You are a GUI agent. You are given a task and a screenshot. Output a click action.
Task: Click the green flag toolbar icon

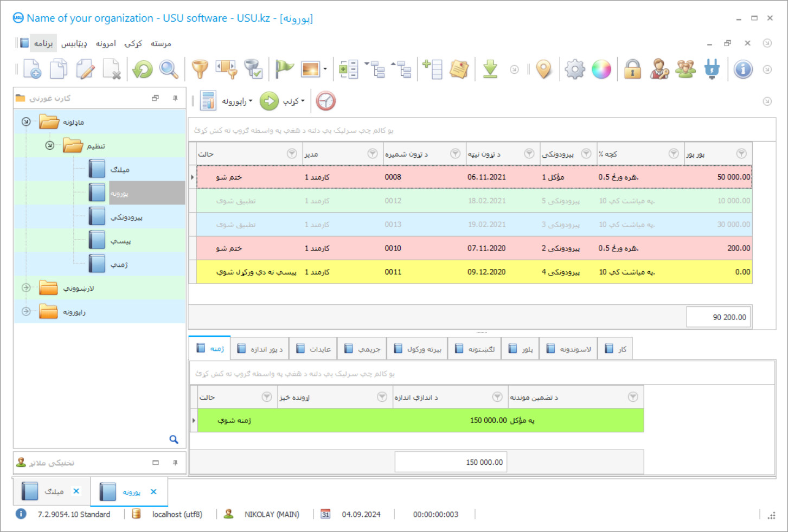[x=284, y=69]
